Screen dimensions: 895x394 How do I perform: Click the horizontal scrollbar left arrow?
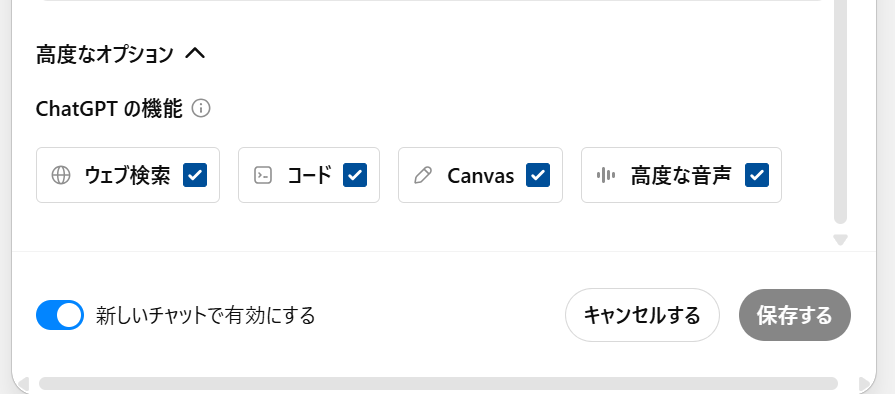point(23,383)
